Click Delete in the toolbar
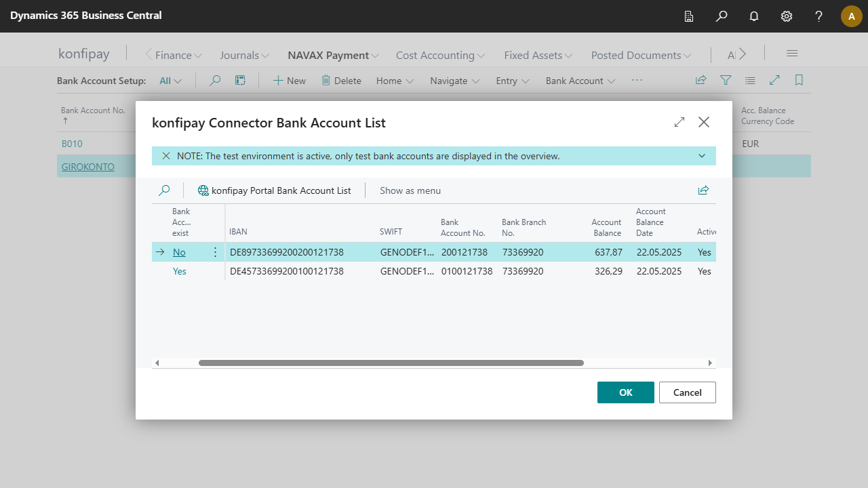This screenshot has height=488, width=868. pos(341,81)
